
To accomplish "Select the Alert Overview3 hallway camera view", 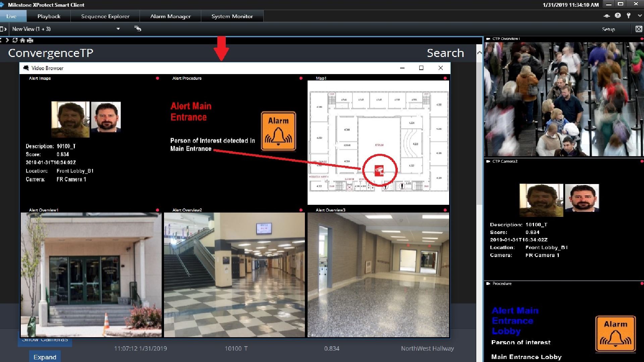I will click(x=378, y=275).
